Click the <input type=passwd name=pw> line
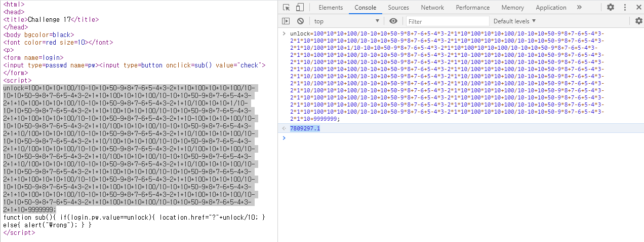This screenshot has width=644, height=242. pyautogui.click(x=134, y=65)
